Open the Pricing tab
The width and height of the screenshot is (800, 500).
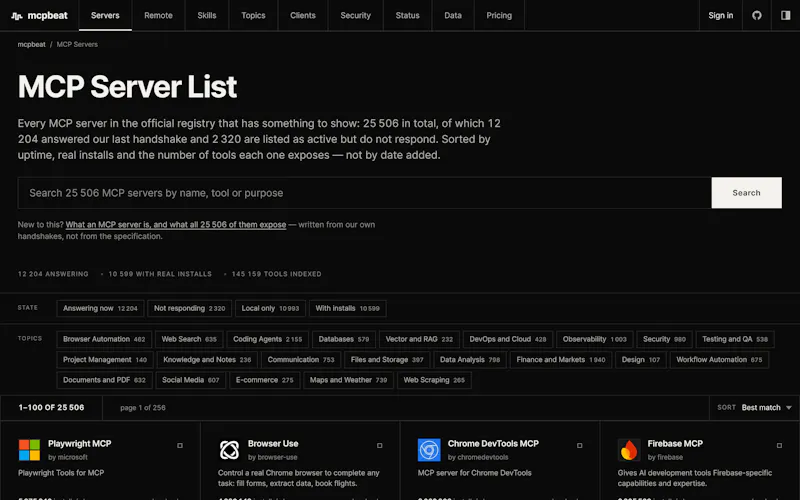pyautogui.click(x=499, y=15)
